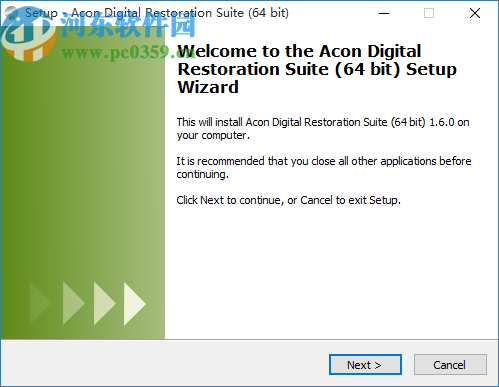Click the "This will install Acon Digital" text
499x387 pixels.
(x=323, y=129)
